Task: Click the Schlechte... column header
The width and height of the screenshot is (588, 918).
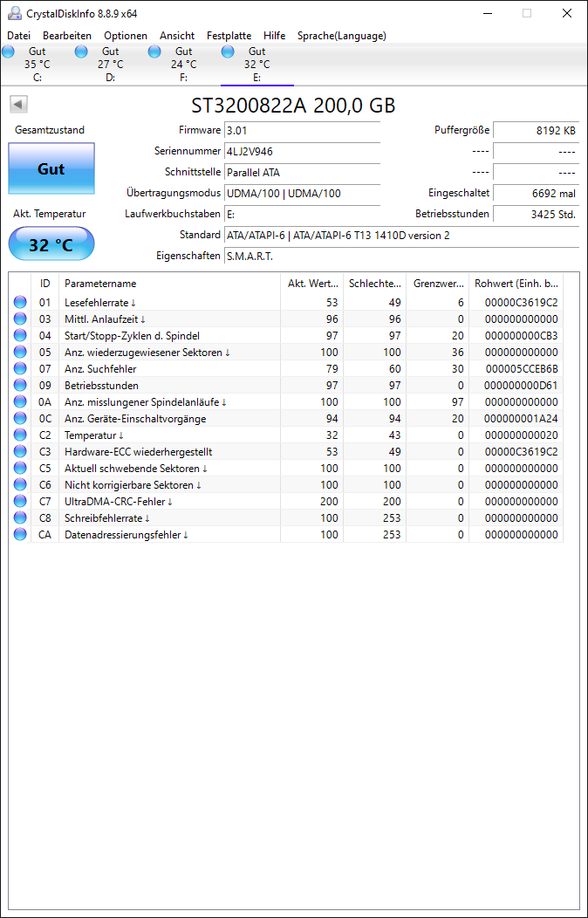Action: pos(374,284)
